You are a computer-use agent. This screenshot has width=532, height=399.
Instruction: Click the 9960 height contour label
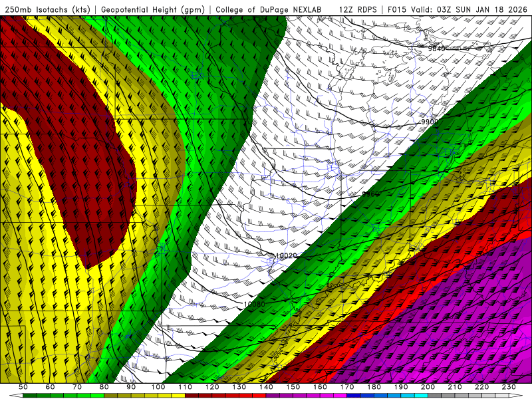point(370,194)
